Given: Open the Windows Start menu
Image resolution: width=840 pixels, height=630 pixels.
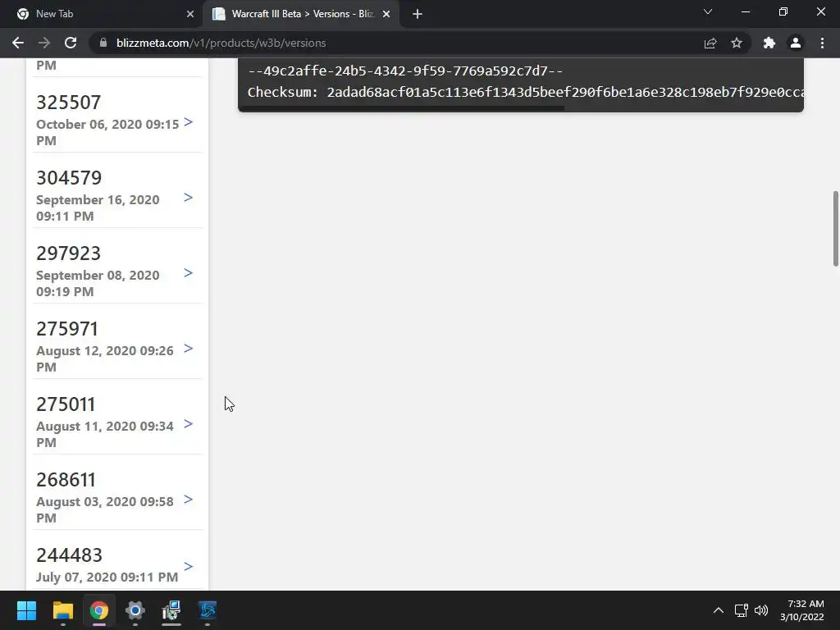Looking at the screenshot, I should click(x=26, y=610).
